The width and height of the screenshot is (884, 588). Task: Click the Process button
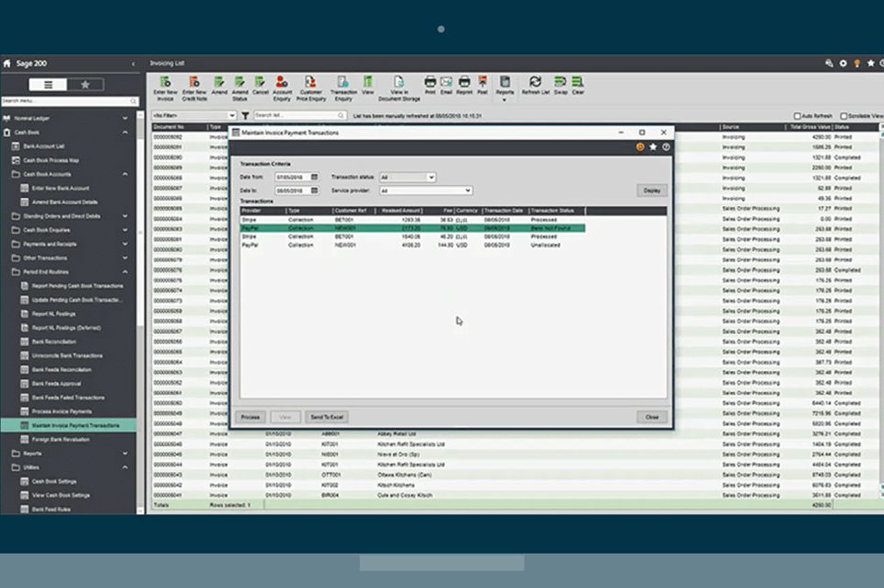pyautogui.click(x=250, y=418)
